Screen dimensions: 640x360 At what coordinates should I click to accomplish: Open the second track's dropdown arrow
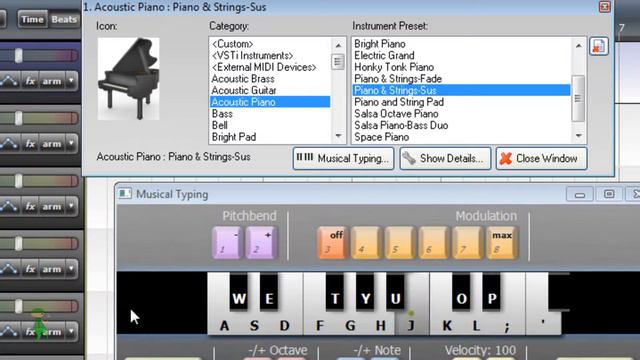pos(71,144)
